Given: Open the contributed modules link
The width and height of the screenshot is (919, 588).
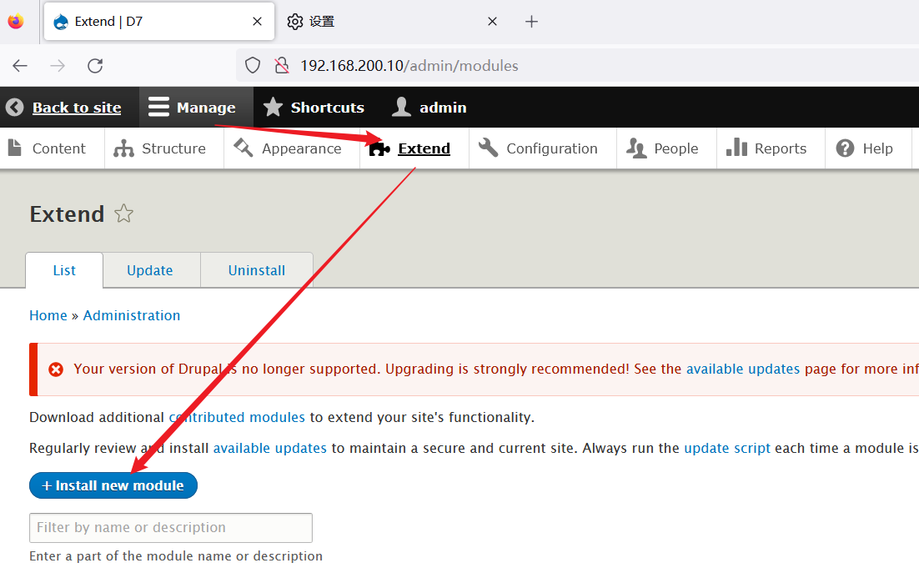Looking at the screenshot, I should (x=238, y=417).
